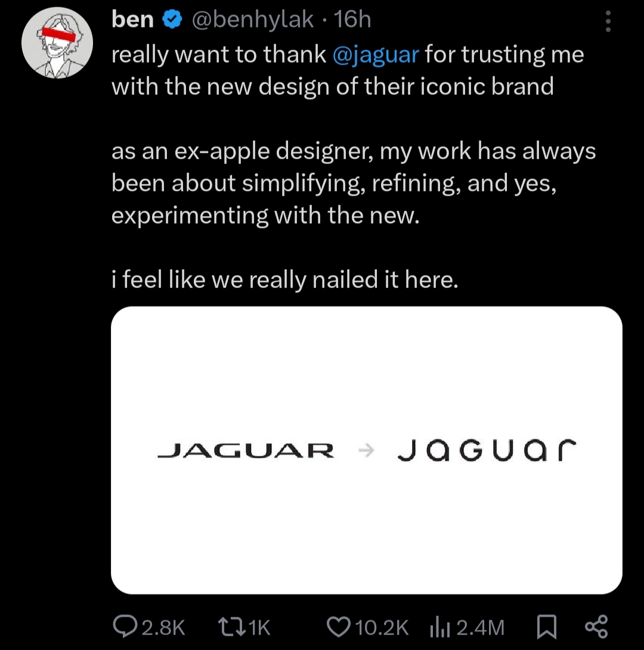Viewport: 644px width, 650px height.
Task: Click the 1K reposts count
Action: (x=259, y=627)
